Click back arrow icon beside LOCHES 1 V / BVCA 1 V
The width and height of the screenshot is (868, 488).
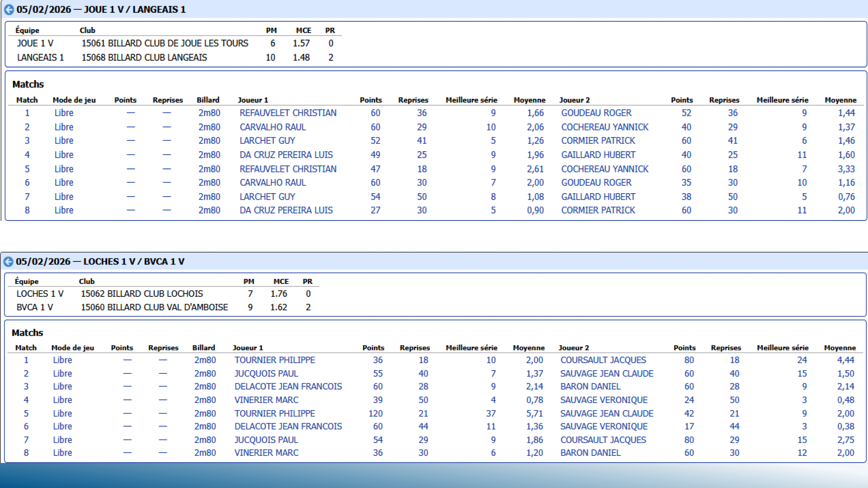pos(8,262)
